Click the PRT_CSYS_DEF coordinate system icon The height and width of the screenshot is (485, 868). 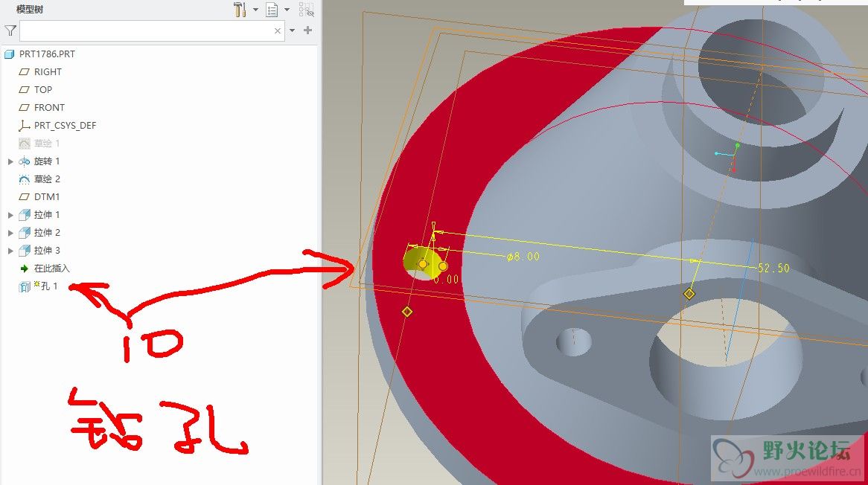(24, 125)
